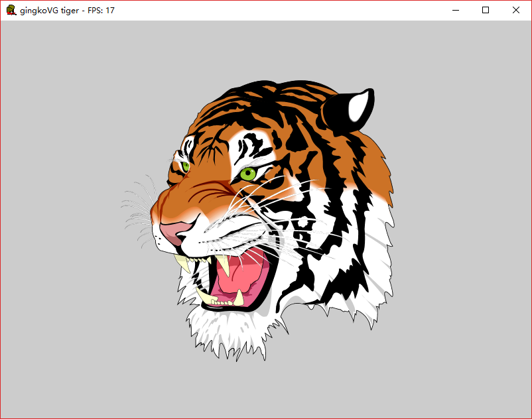Screen dimensions: 532x419
Task: Click the rendered tiger image
Action: click(x=258, y=220)
